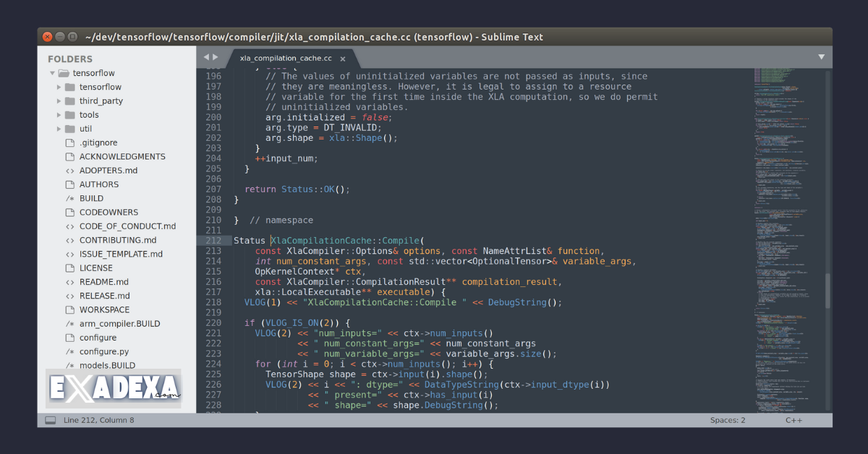This screenshot has width=868, height=454.
Task: Click the Spaces: 2 indentation setting
Action: [727, 419]
